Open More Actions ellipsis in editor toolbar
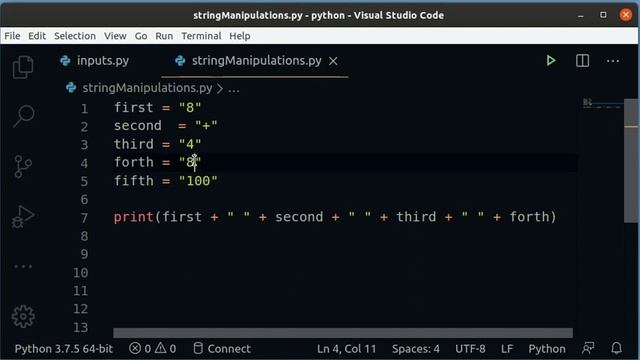The height and width of the screenshot is (360, 640). pos(613,61)
